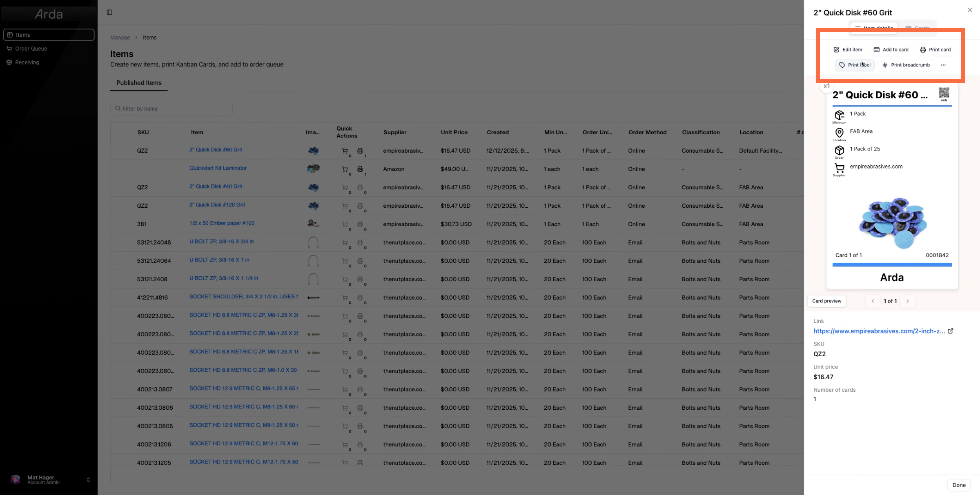Click cart icon in 2" Quick Disk #40 Grit row

(345, 187)
